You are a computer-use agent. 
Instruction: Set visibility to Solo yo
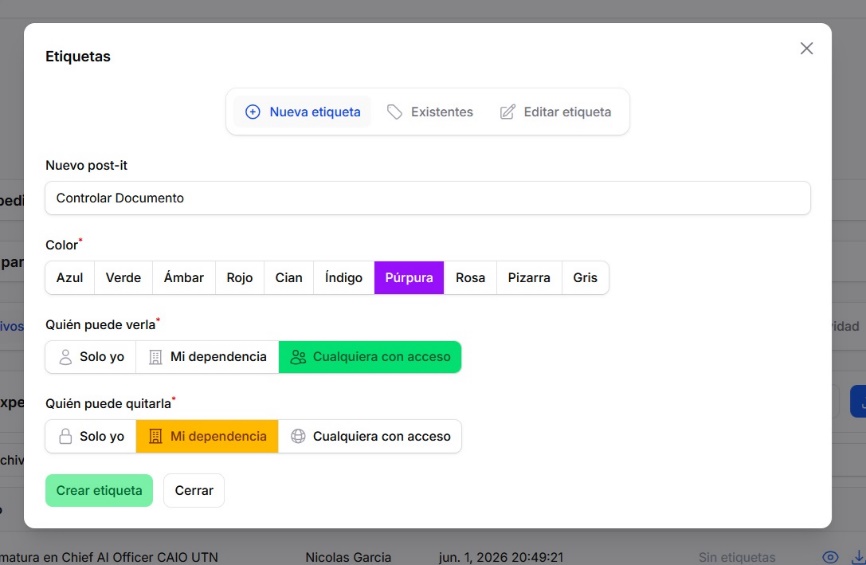pyautogui.click(x=91, y=357)
